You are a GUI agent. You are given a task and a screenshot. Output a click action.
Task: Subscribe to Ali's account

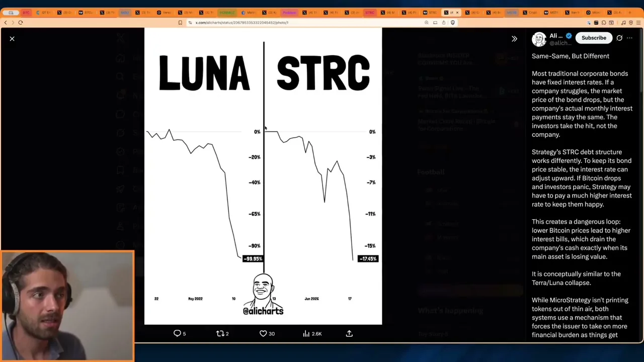click(x=594, y=38)
